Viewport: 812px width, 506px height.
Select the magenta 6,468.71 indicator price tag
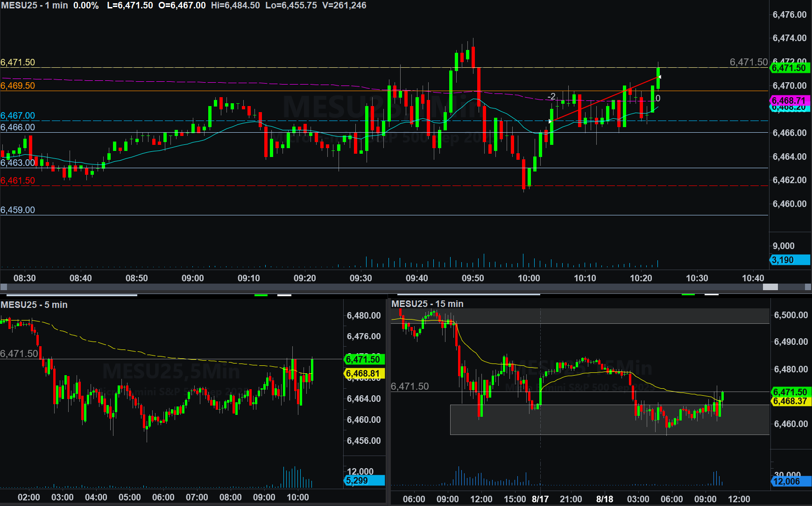pos(789,100)
